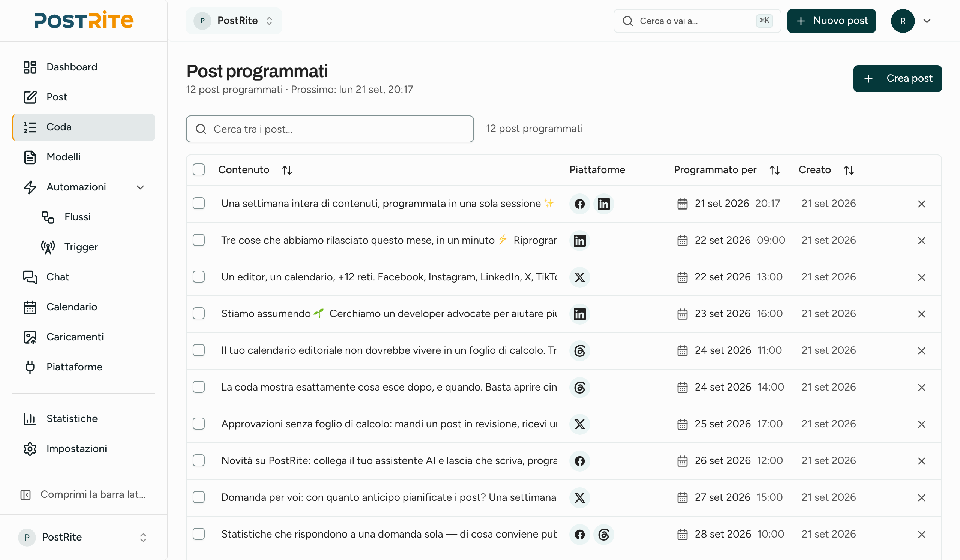Remove the 'Domanda per voi' post
The image size is (960, 560).
pos(921,498)
